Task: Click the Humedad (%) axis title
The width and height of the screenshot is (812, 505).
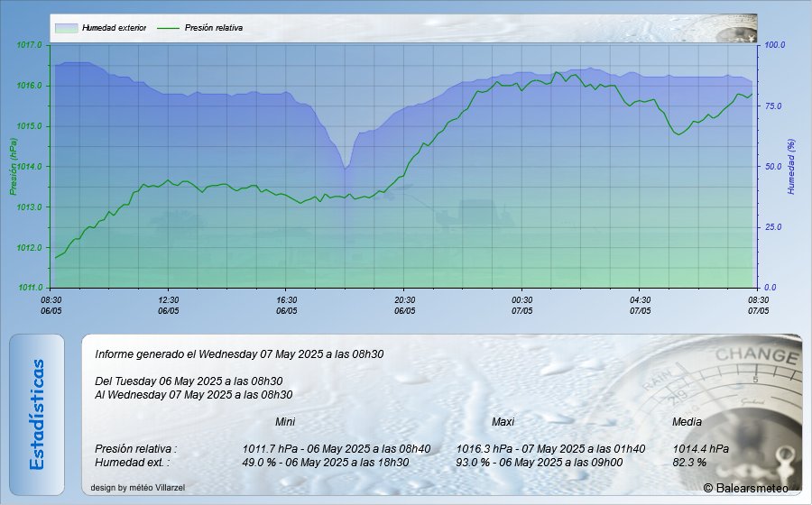Action: (x=790, y=167)
